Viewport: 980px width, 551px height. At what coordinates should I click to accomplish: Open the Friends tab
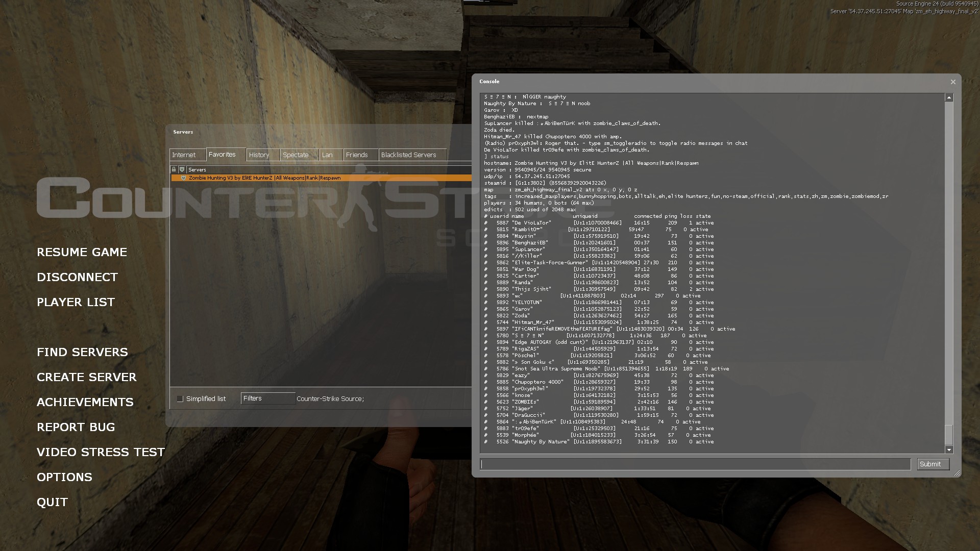(356, 155)
